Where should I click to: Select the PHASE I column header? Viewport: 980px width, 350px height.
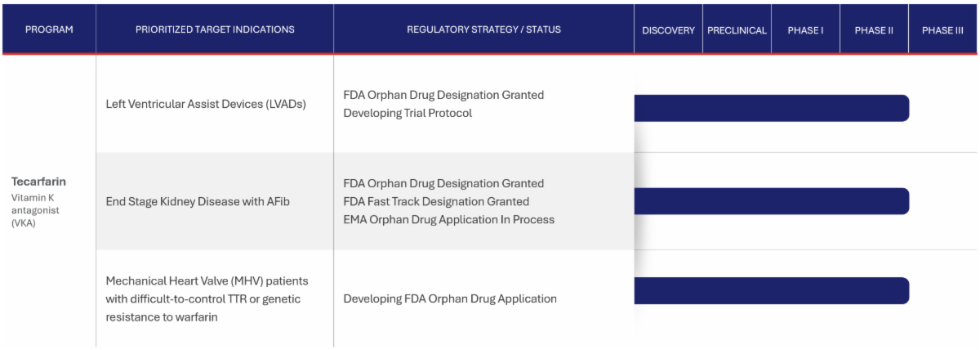point(805,30)
